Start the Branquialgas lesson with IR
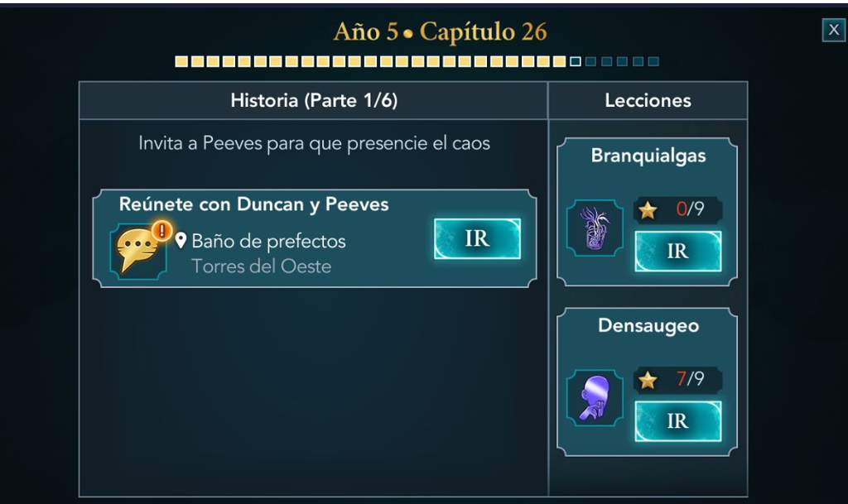848x504 pixels. [x=677, y=252]
